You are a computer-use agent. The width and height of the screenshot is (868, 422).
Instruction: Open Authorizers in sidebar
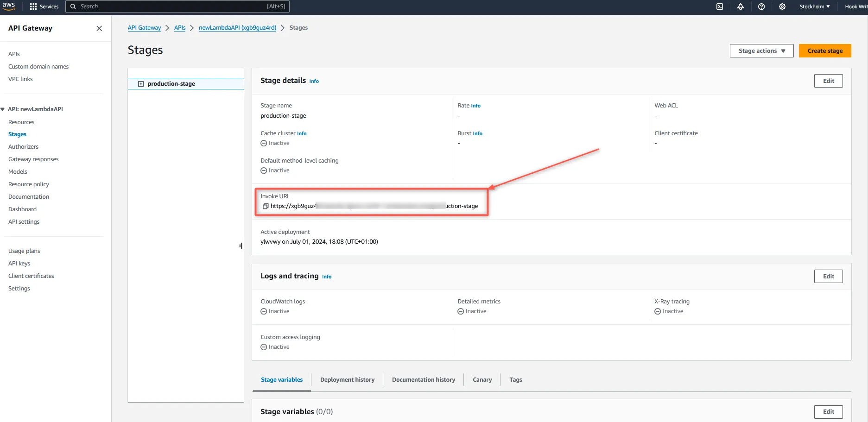coord(23,147)
